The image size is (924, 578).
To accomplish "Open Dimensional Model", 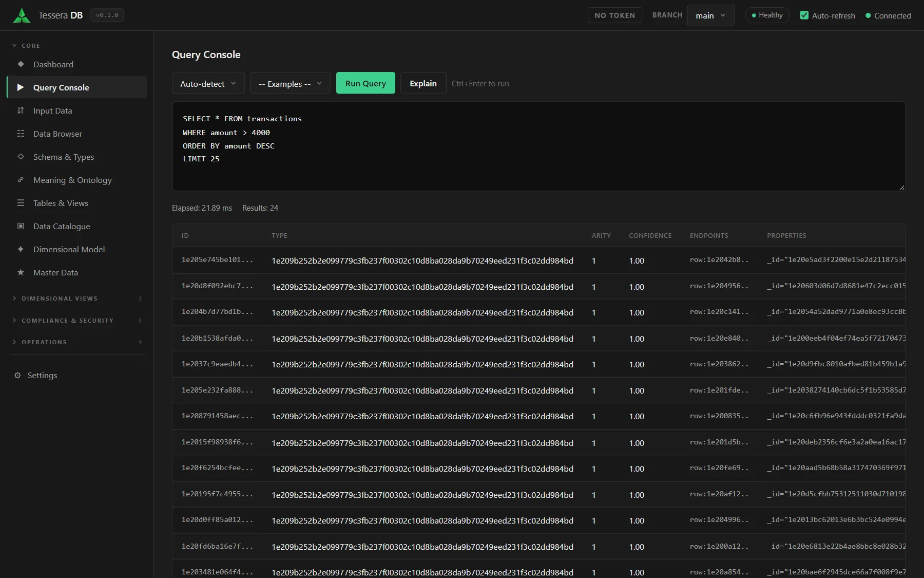I will coord(77,249).
